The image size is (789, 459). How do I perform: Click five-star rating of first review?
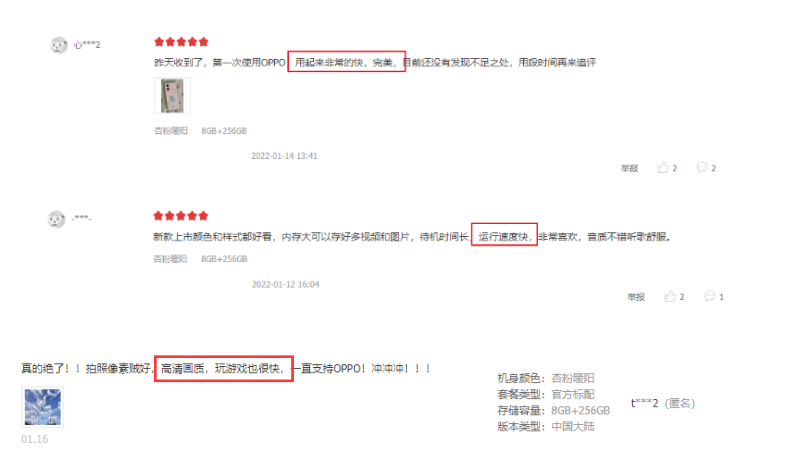[x=181, y=42]
